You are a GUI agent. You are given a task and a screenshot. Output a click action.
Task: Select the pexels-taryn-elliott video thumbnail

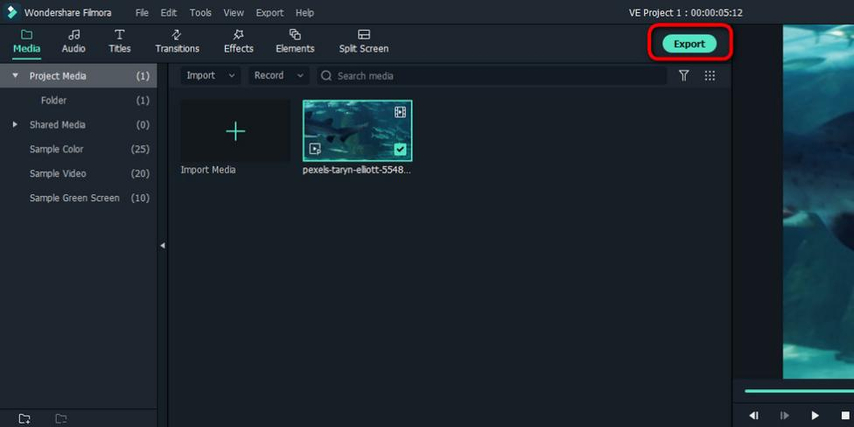tap(357, 131)
